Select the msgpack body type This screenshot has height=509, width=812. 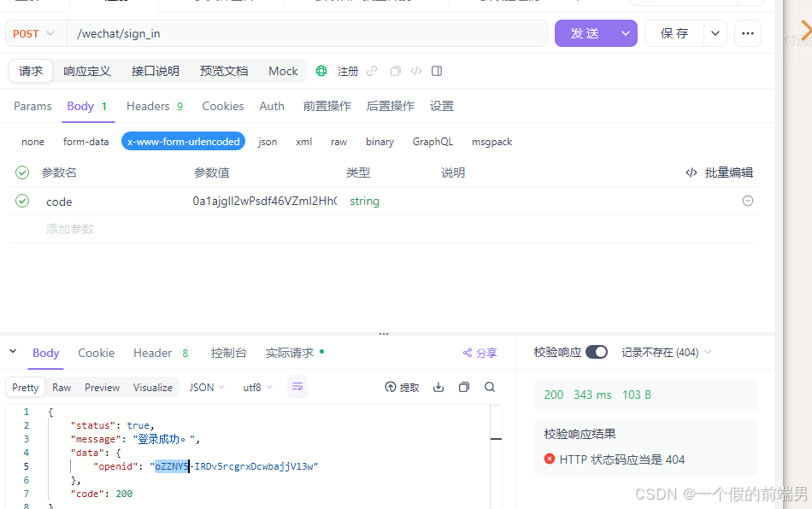[492, 142]
